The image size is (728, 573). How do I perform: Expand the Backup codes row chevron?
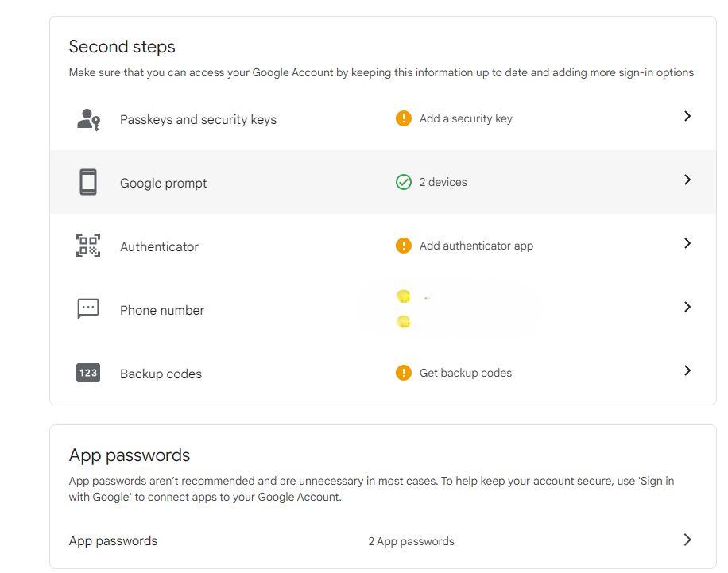(x=687, y=370)
